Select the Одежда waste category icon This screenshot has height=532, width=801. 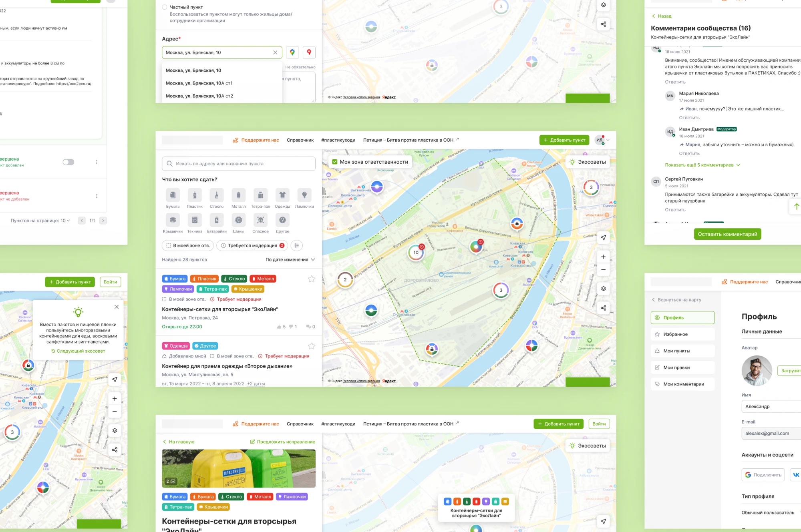[x=282, y=195]
